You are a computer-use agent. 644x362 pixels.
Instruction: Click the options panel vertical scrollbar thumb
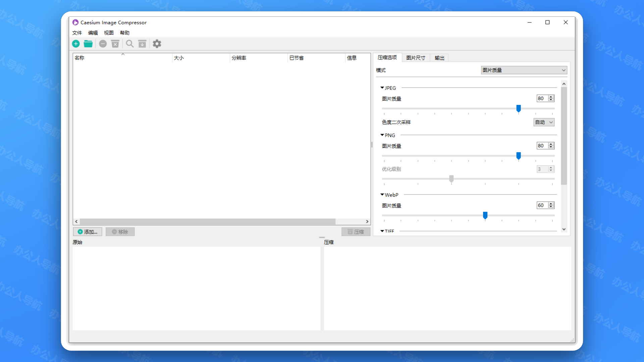(x=564, y=136)
